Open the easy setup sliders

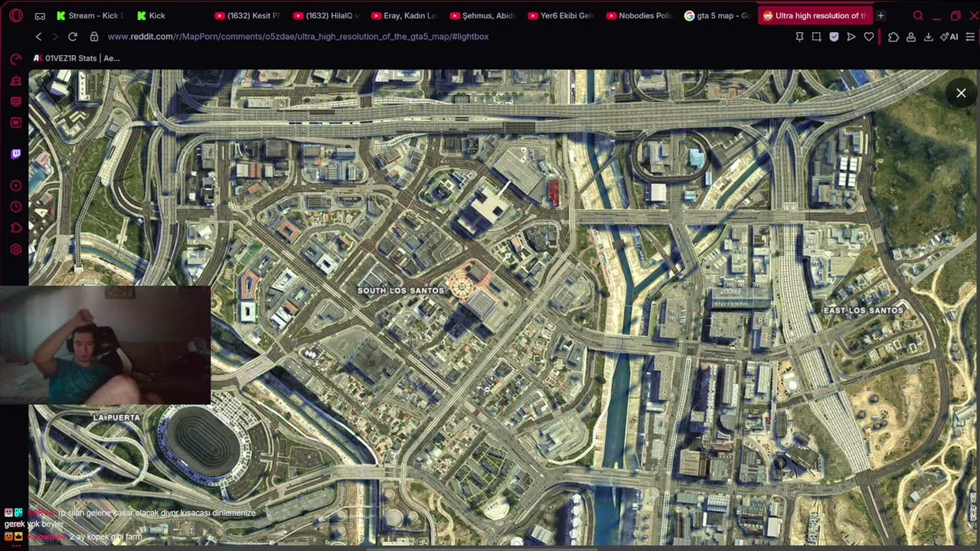click(x=970, y=37)
